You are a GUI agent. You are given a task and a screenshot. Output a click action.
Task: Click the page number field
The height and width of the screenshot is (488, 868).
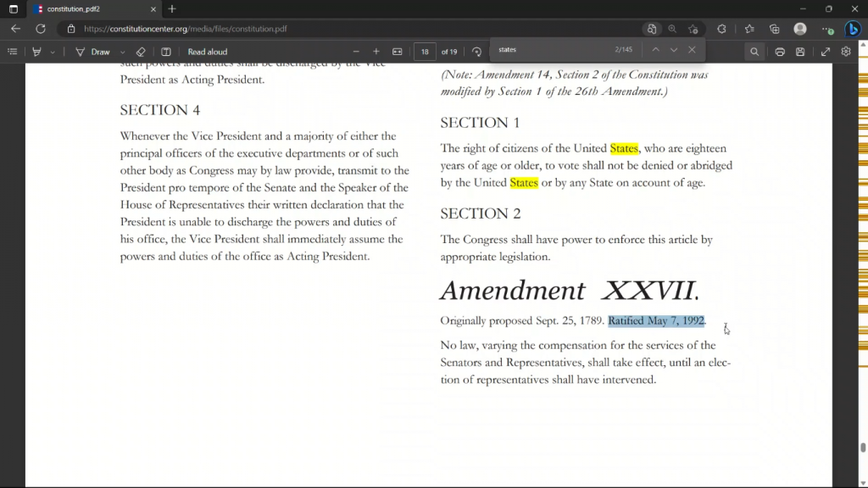tap(425, 52)
